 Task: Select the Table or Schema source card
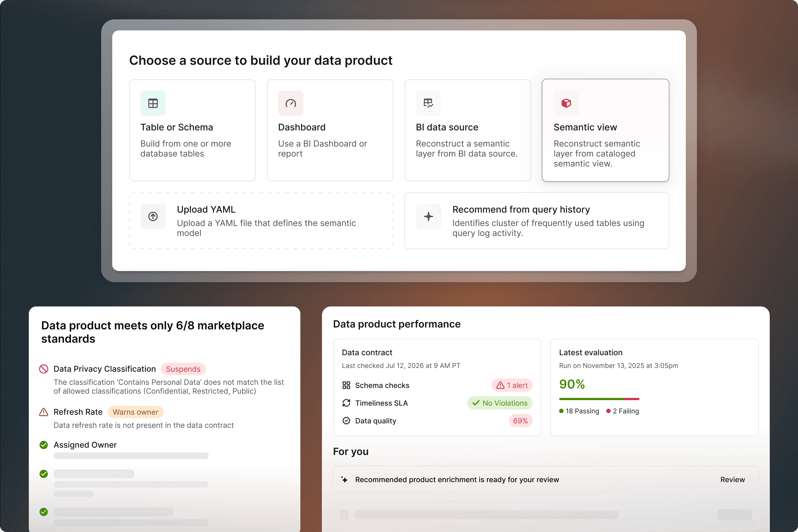pyautogui.click(x=192, y=130)
